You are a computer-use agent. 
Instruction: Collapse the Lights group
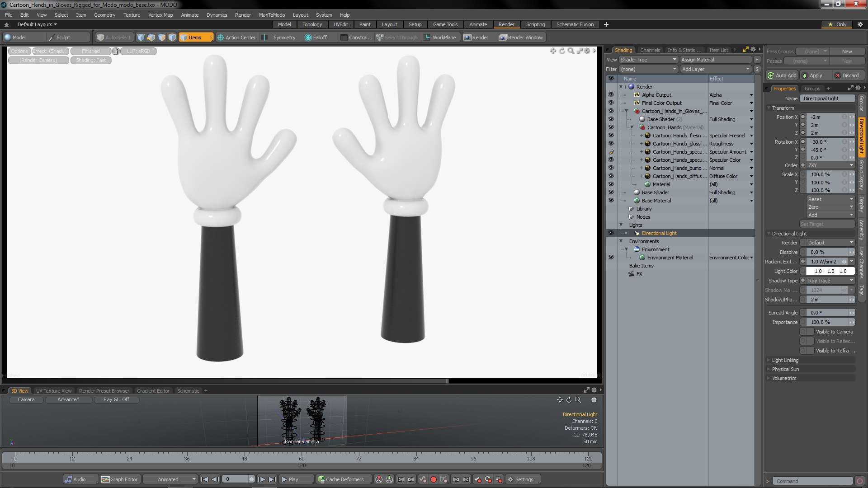(621, 225)
